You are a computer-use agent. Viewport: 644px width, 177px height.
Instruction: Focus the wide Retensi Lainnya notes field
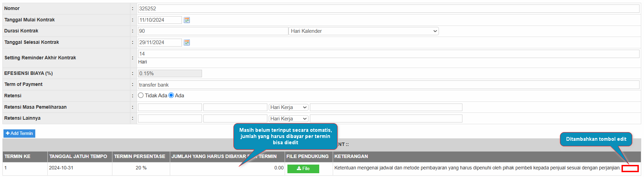click(386, 119)
